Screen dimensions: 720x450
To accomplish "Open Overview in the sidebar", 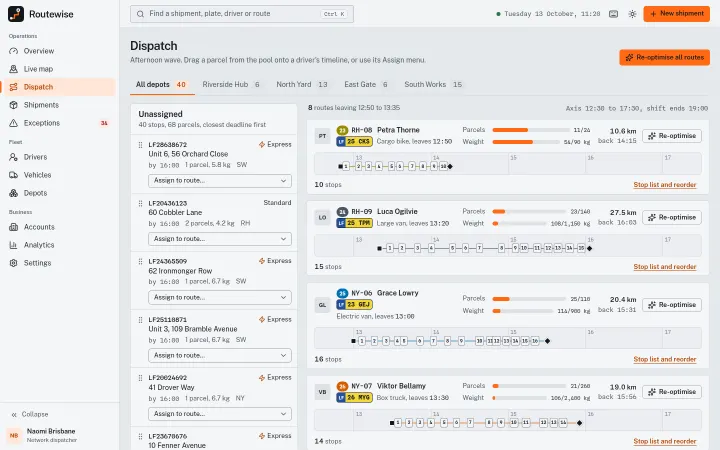I will tap(59, 51).
